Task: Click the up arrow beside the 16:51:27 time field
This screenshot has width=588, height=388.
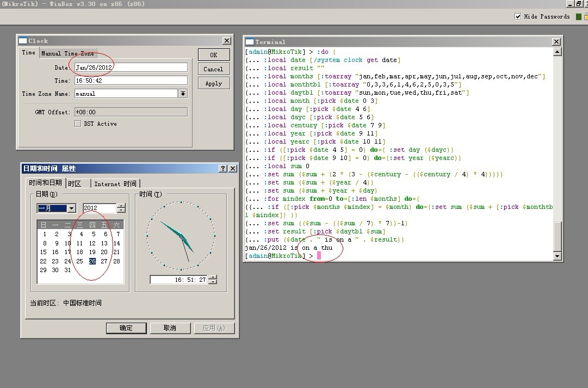Action: (x=212, y=278)
